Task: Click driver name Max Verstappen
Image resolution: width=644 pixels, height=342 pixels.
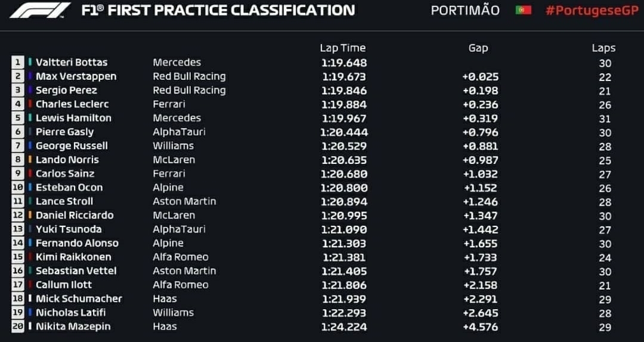Action: (76, 76)
